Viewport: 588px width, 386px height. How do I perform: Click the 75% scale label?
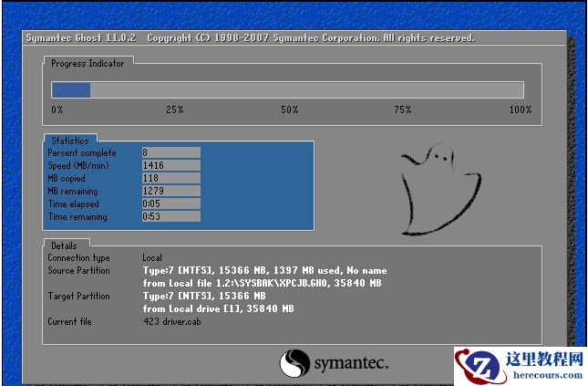pos(403,110)
